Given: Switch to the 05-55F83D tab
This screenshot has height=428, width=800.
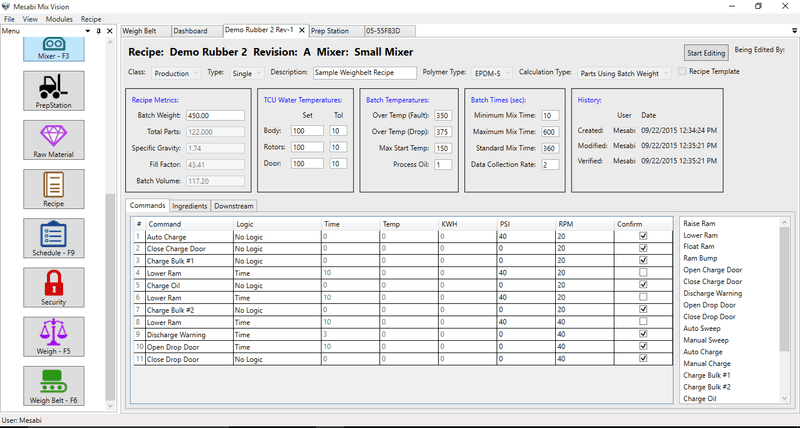Looking at the screenshot, I should pyautogui.click(x=390, y=31).
